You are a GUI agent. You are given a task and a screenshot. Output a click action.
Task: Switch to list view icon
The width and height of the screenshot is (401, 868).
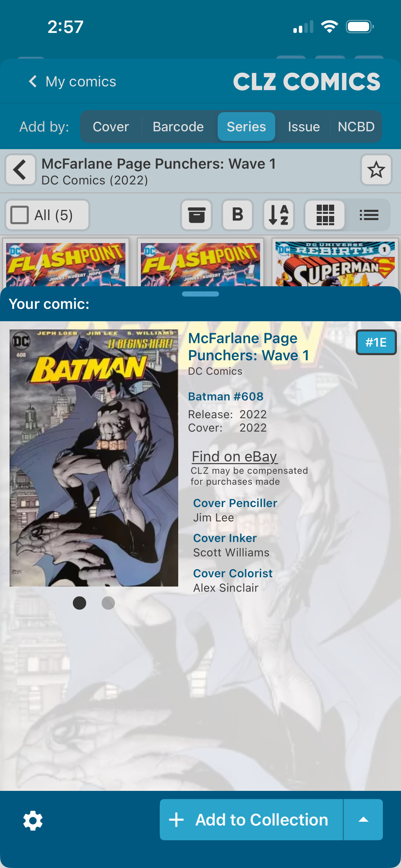click(x=369, y=215)
